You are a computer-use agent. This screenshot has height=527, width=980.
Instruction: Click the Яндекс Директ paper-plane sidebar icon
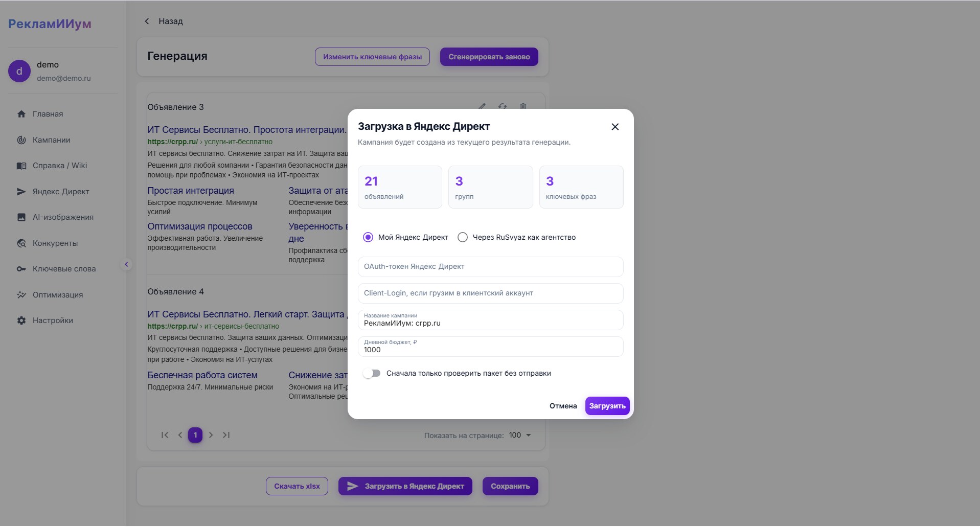[x=21, y=192]
